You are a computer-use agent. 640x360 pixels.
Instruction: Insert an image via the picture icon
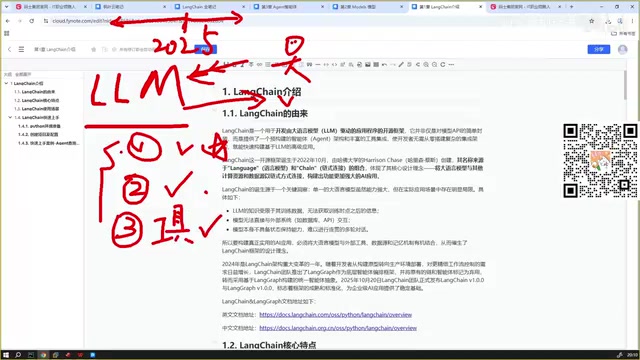coord(368,64)
